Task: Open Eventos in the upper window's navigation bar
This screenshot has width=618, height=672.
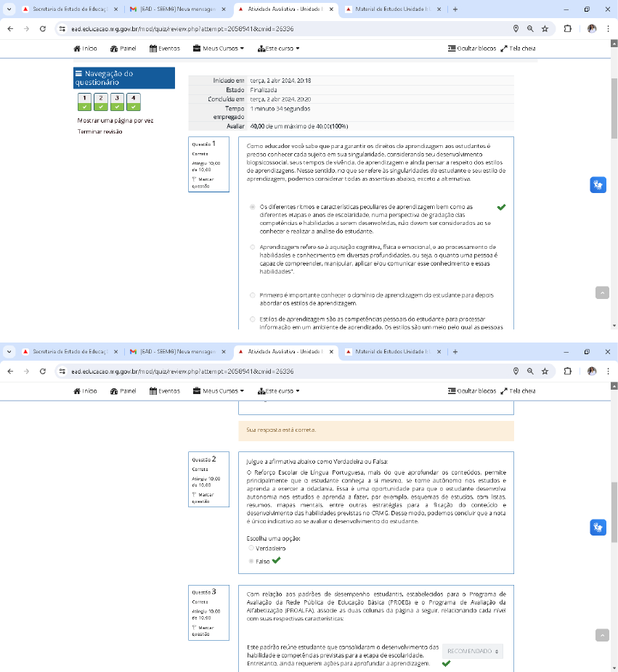Action: (165, 49)
